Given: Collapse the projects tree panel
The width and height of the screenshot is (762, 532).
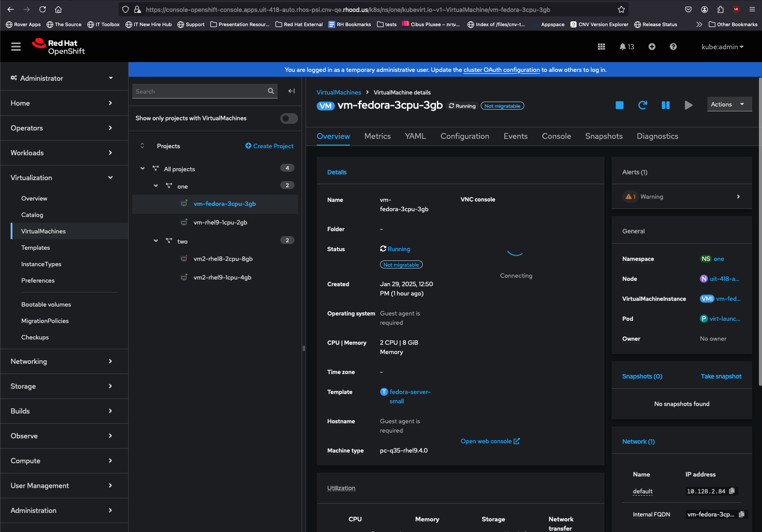Looking at the screenshot, I should coord(291,91).
